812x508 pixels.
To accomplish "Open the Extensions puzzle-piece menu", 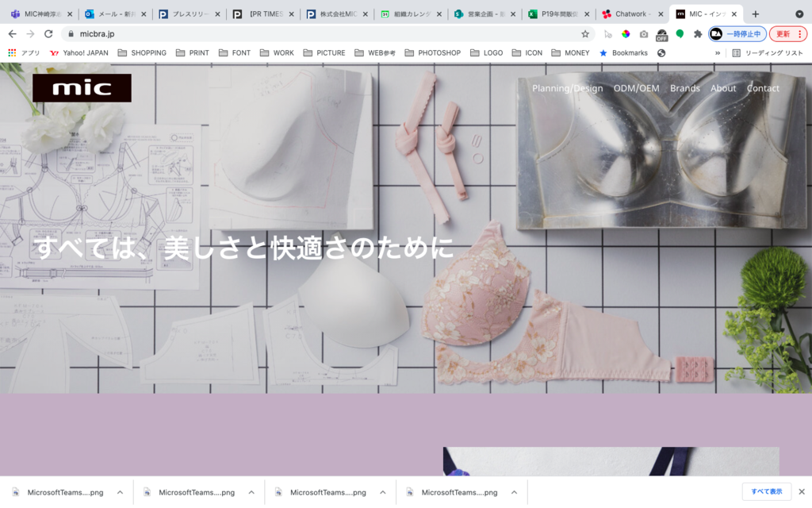I will (x=698, y=33).
